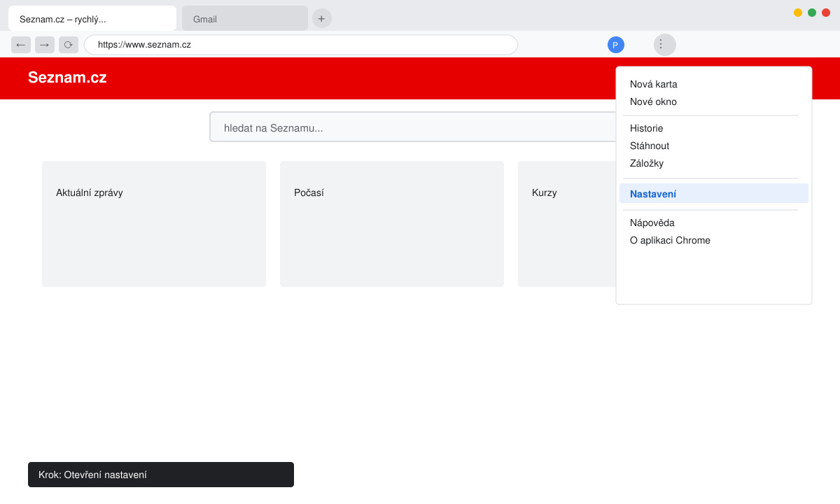Go forward with the forward arrow button
Viewport: 840px width, 504px height.
[x=45, y=45]
